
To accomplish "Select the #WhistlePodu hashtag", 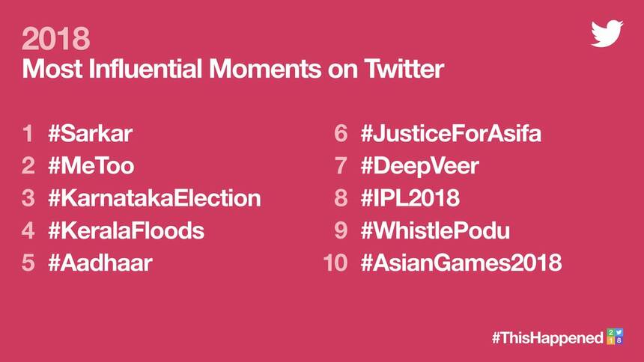I will (434, 230).
